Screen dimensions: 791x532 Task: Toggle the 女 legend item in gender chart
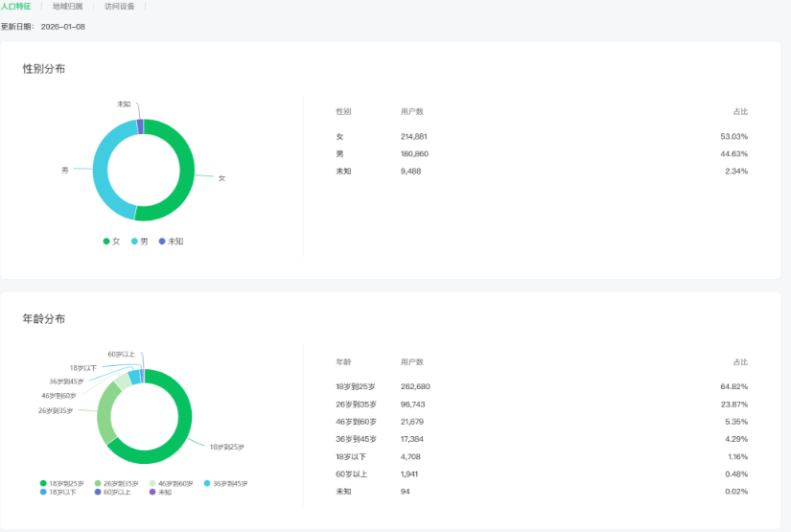111,242
